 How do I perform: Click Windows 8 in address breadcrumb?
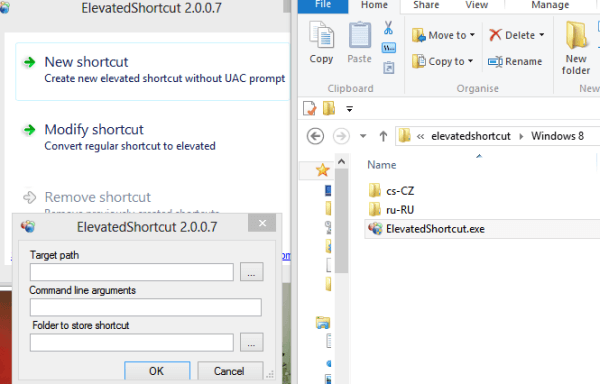pos(558,136)
